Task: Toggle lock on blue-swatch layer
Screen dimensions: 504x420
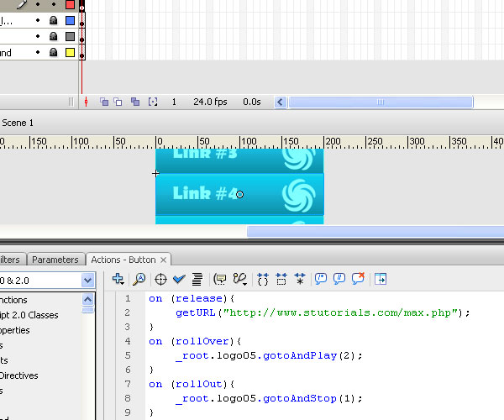Action: (x=54, y=20)
